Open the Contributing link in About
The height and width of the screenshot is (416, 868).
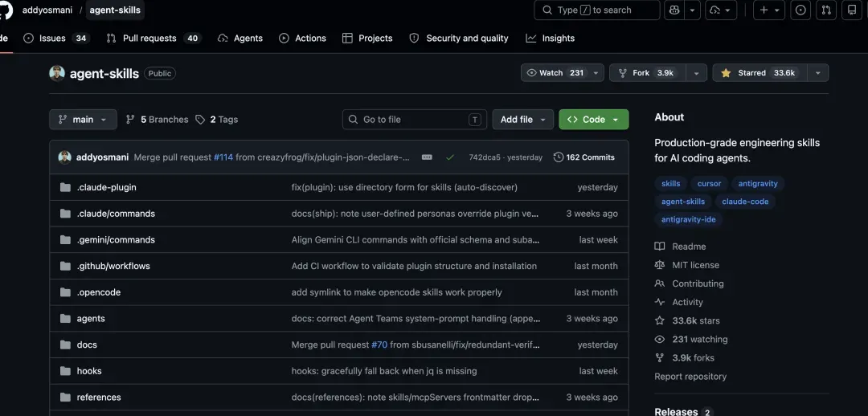coord(690,283)
